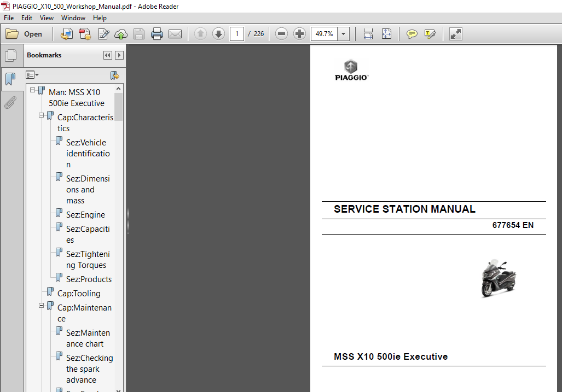Collapse the Cap:Maintenance bookmark node
Screen dimensions: 562x392
click(41, 306)
